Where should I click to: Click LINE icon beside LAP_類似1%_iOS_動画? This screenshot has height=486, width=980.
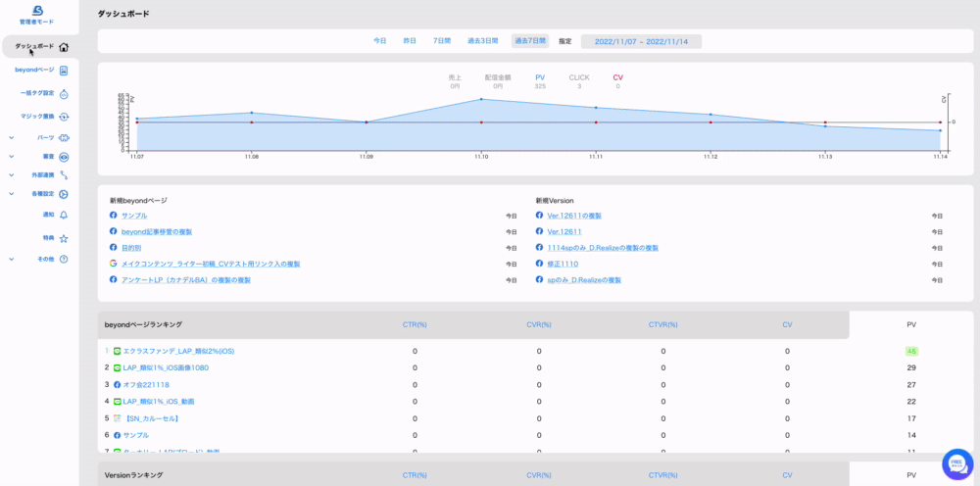coord(117,401)
